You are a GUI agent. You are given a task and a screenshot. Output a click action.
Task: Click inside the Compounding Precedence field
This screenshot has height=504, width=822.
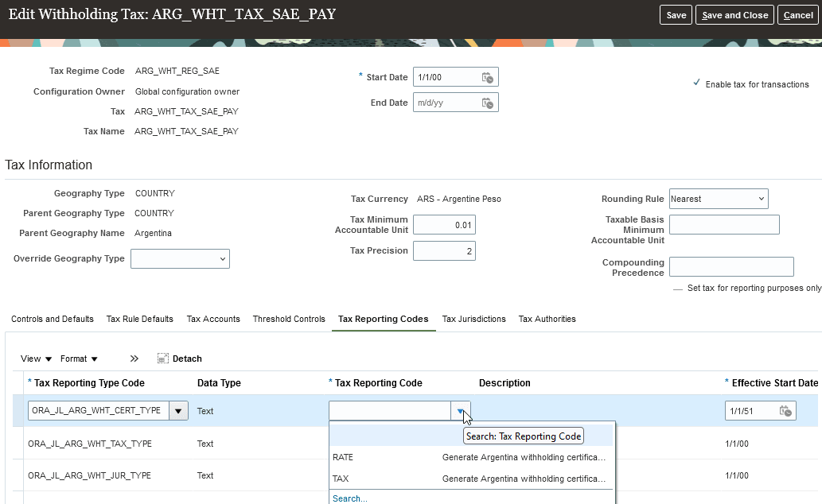(x=730, y=266)
